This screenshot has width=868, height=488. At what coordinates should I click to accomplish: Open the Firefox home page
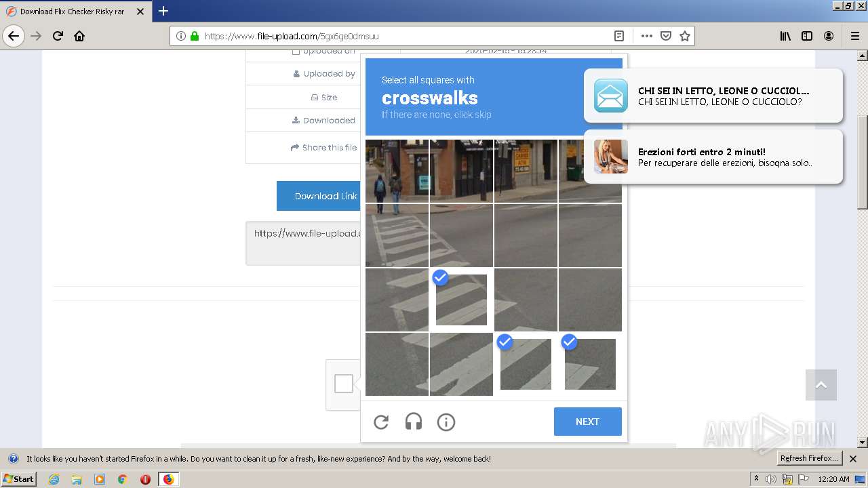click(79, 36)
